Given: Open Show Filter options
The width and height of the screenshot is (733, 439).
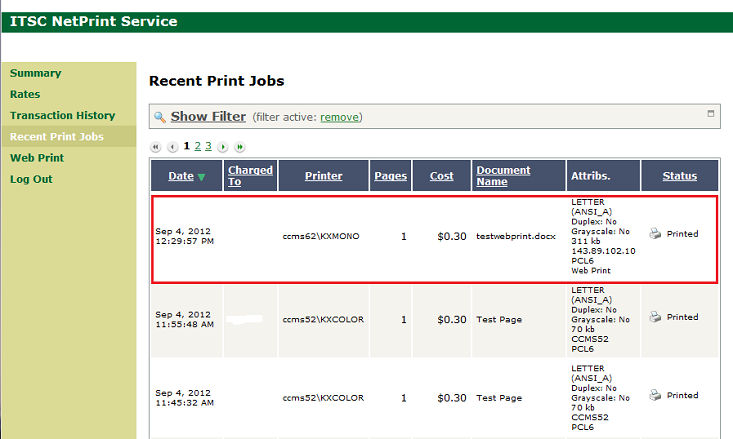Looking at the screenshot, I should (208, 117).
